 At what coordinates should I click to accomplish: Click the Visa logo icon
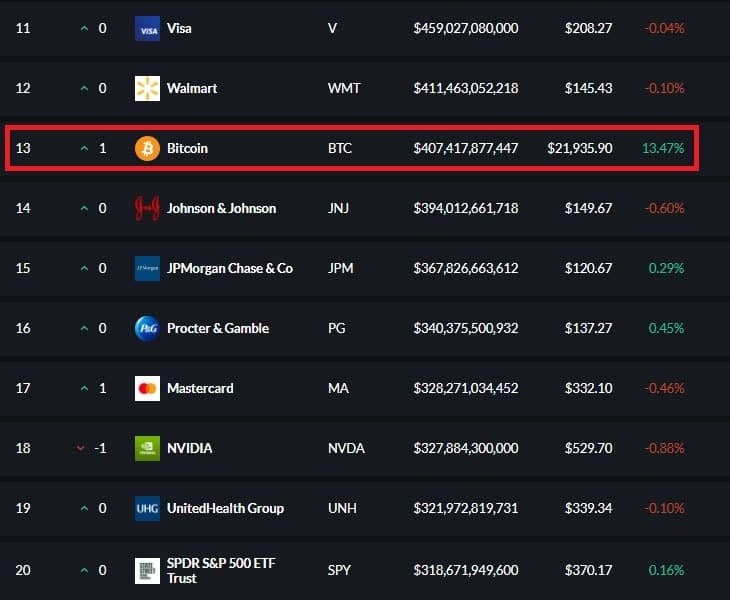pos(147,28)
